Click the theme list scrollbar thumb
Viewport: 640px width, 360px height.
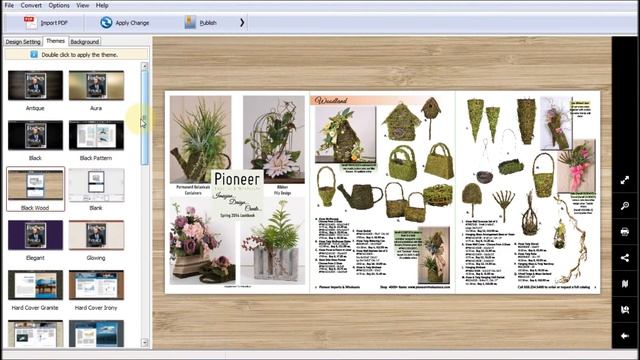[144, 118]
